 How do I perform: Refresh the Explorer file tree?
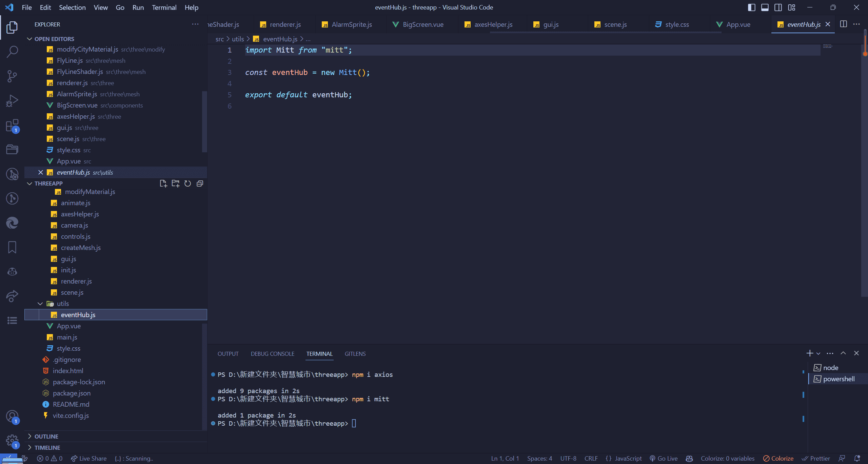click(x=188, y=183)
